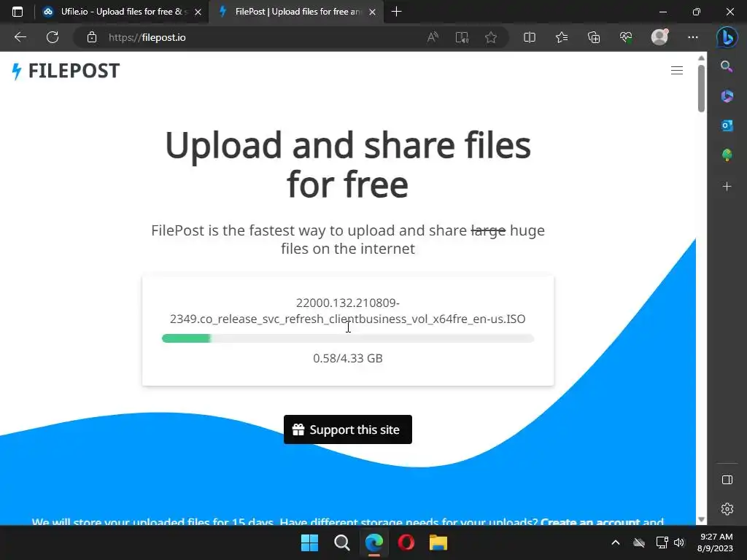Open the user profile avatar

[x=659, y=37]
